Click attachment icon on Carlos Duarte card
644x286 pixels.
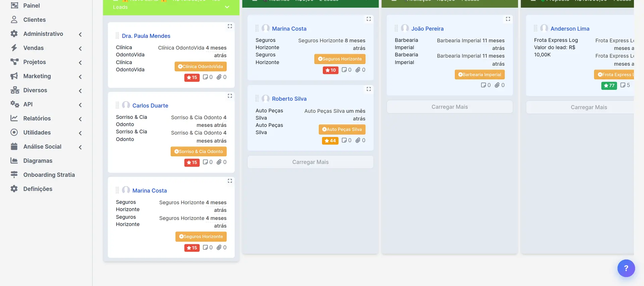coord(219,162)
